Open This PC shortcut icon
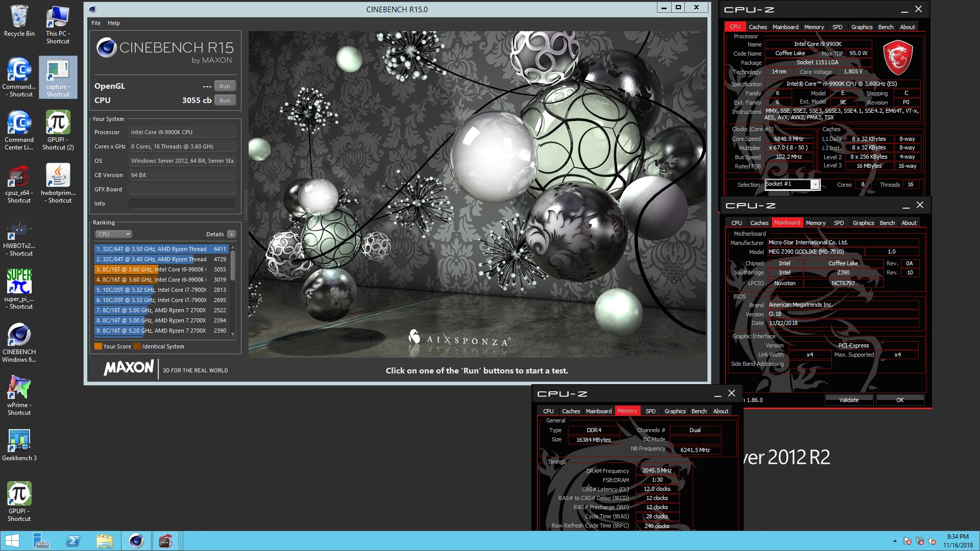This screenshot has width=980, height=551. 58,24
